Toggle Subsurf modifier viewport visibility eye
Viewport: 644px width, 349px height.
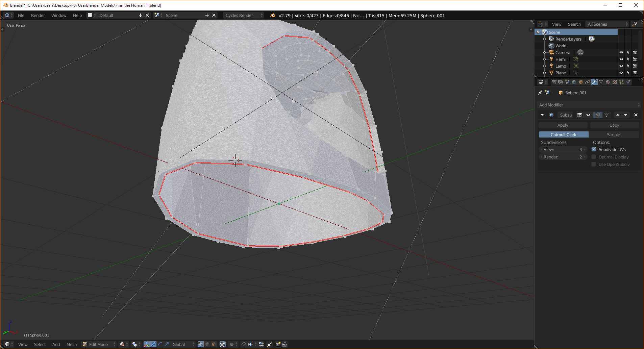click(588, 115)
